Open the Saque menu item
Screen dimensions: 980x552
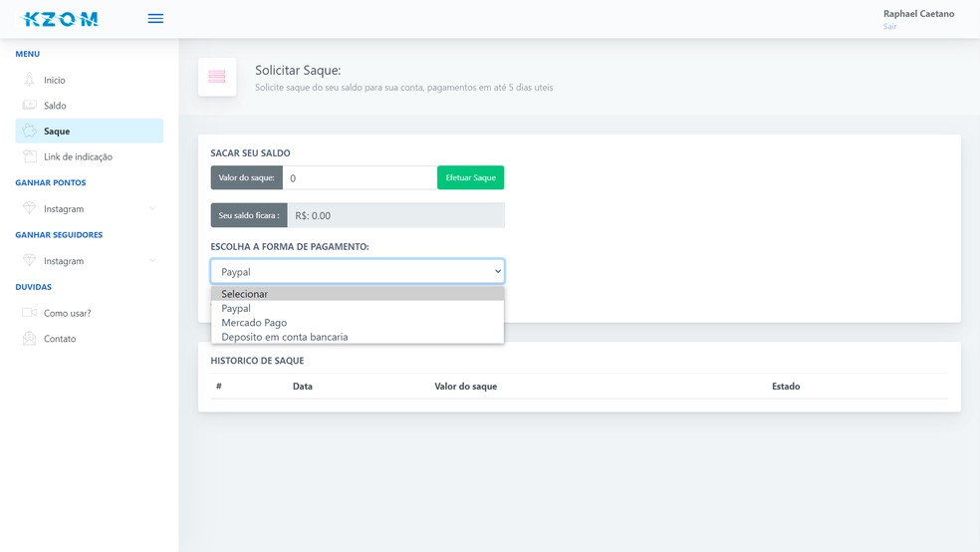coord(90,131)
